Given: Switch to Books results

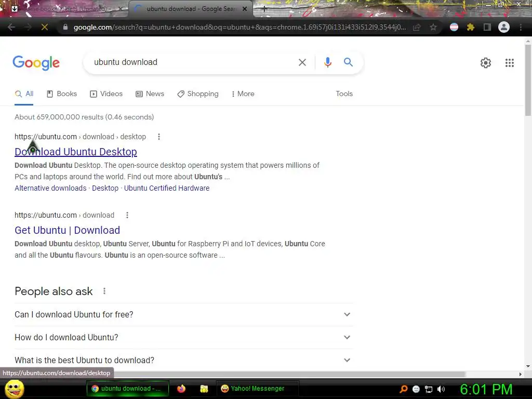Looking at the screenshot, I should [62, 94].
